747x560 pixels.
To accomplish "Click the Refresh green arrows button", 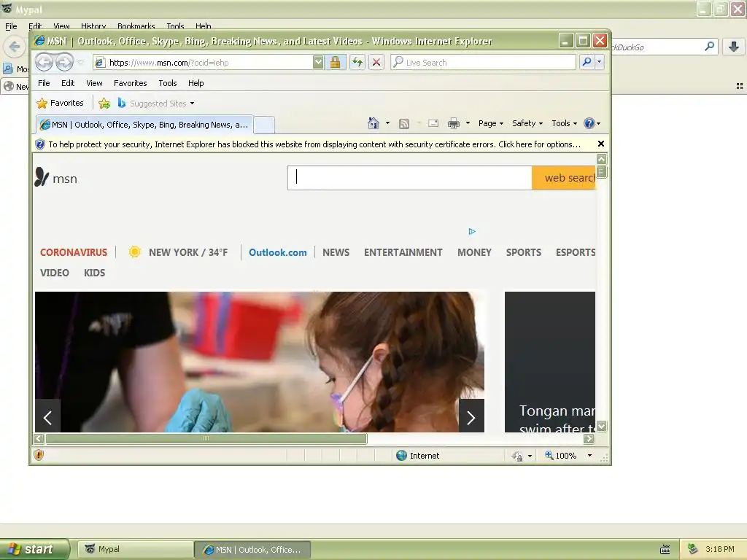I will 357,63.
